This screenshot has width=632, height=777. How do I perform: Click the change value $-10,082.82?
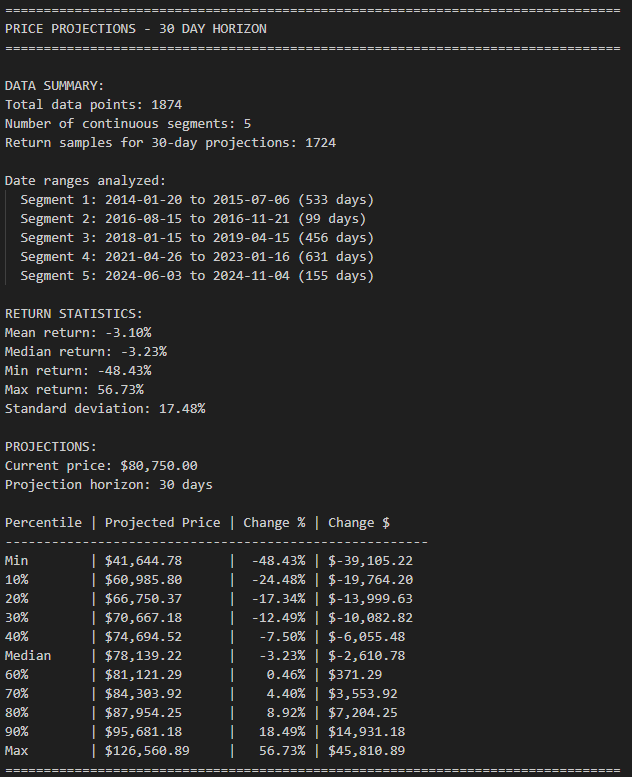coord(370,617)
